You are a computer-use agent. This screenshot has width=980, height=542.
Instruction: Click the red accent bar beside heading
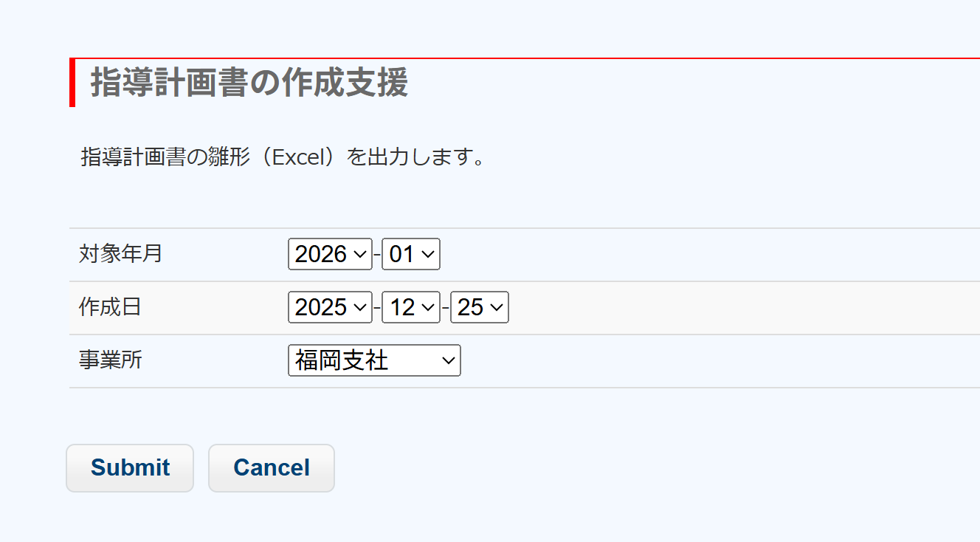pos(72,83)
